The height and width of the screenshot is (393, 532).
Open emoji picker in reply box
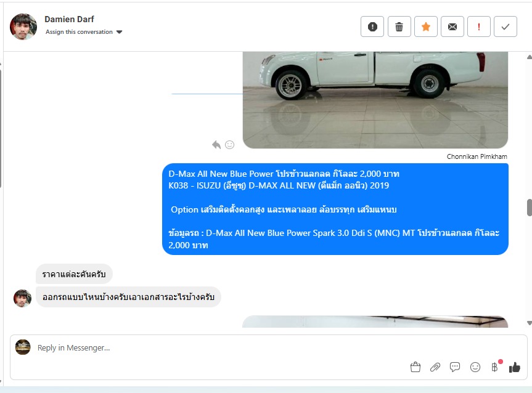(475, 367)
